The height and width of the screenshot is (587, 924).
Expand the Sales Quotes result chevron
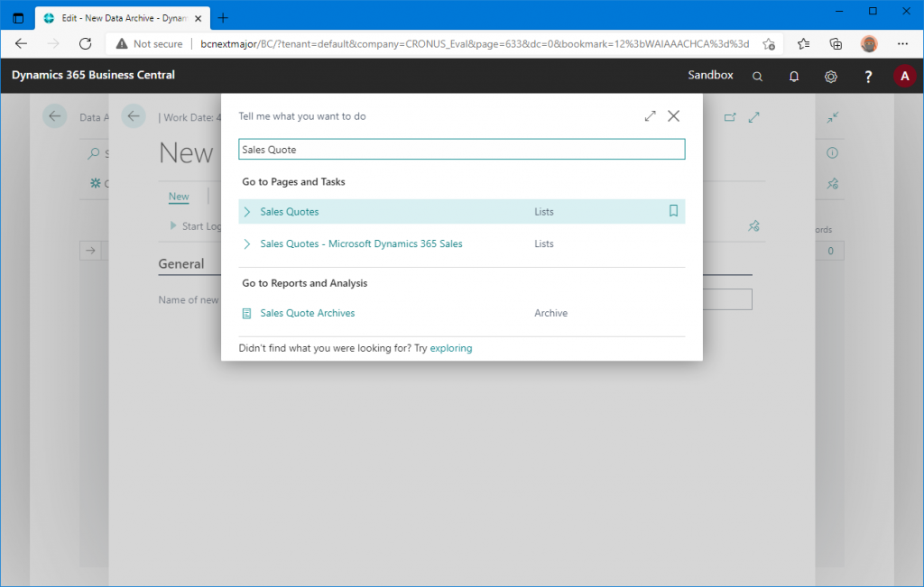tap(247, 212)
